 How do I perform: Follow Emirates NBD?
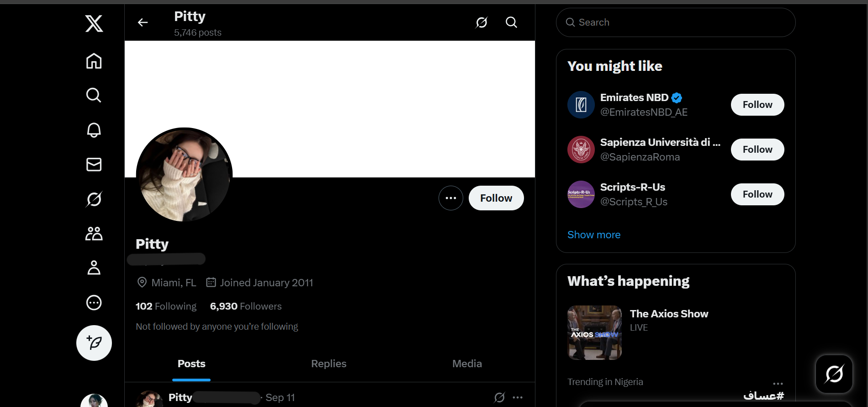coord(757,105)
